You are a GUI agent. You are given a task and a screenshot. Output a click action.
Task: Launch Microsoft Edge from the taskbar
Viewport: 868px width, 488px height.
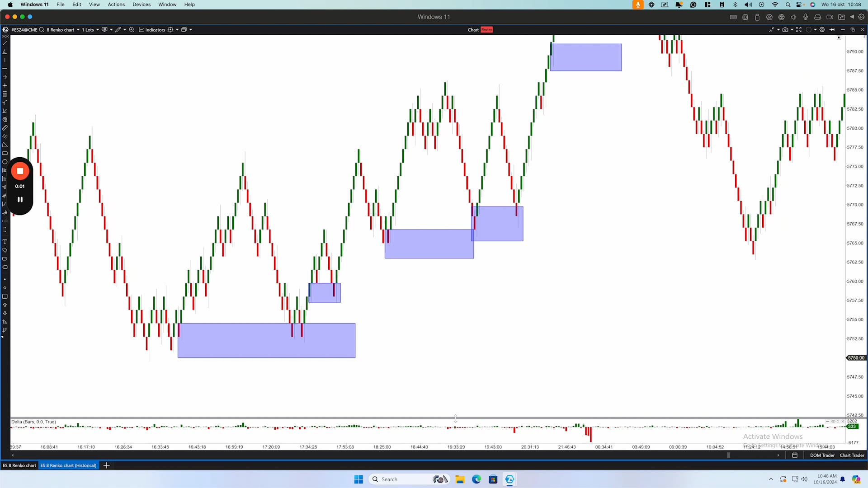click(x=476, y=479)
